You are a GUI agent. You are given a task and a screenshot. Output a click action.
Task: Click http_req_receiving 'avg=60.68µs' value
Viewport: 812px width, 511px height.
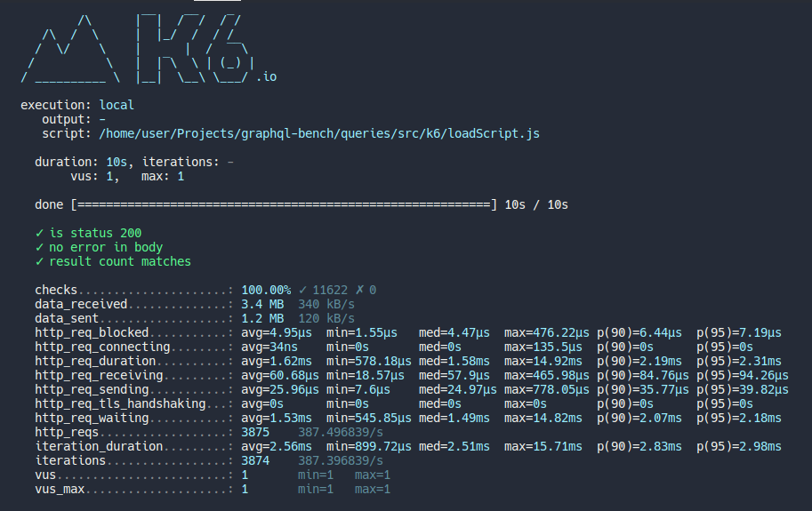(280, 376)
